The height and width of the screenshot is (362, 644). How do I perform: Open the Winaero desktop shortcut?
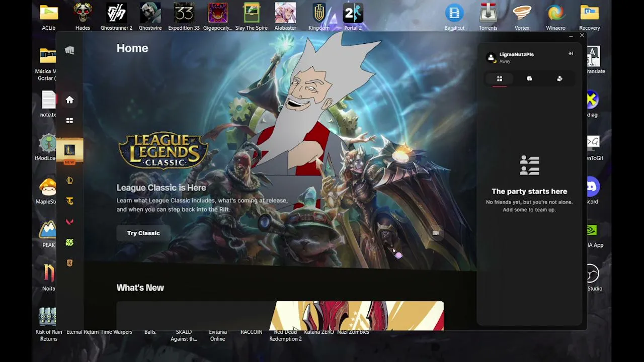(555, 17)
